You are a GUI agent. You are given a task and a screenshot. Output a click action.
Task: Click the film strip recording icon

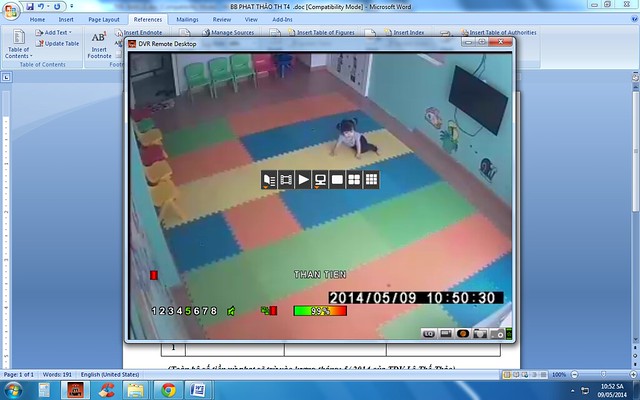(x=286, y=180)
